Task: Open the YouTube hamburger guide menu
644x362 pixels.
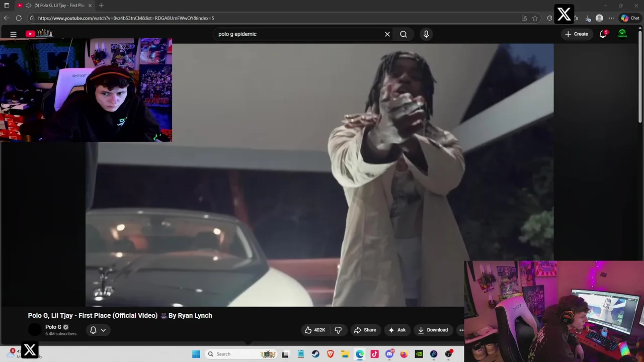Action: click(x=14, y=34)
